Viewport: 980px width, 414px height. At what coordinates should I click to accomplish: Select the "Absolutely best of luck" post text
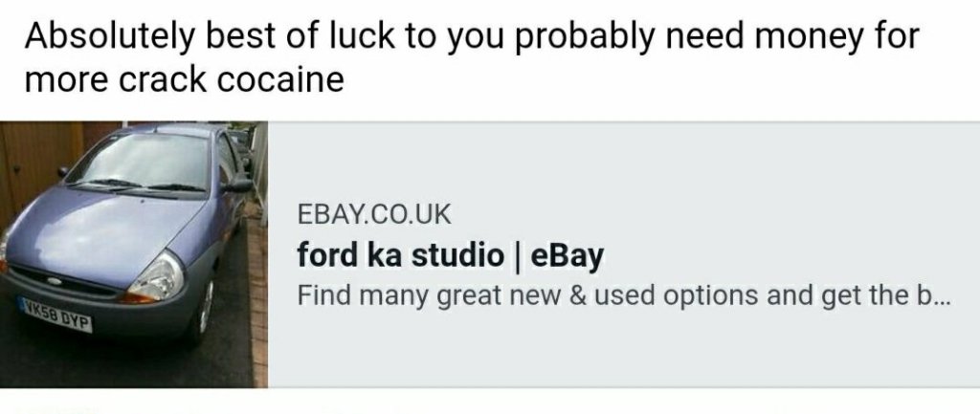[472, 37]
